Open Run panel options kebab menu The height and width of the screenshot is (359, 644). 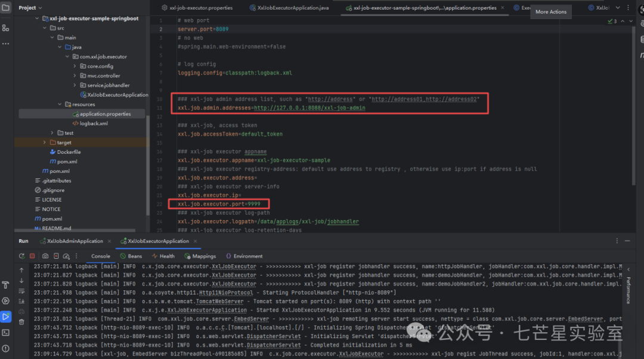(x=617, y=241)
